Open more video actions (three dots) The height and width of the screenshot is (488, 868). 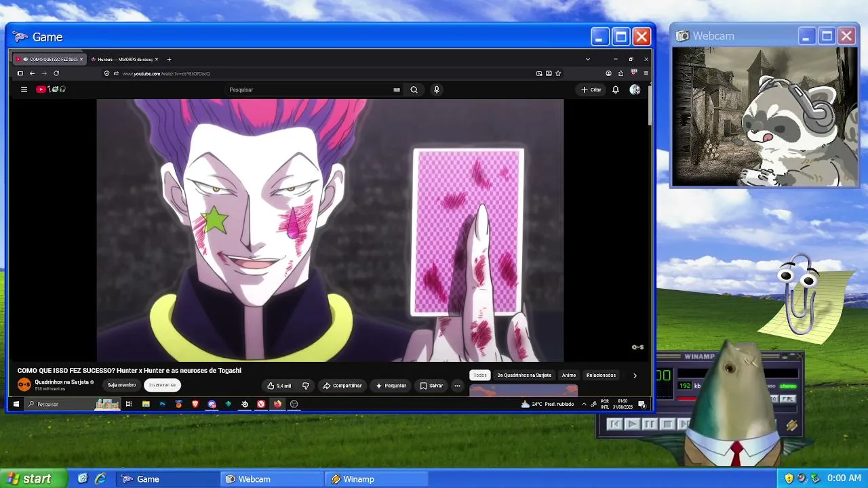tap(458, 386)
